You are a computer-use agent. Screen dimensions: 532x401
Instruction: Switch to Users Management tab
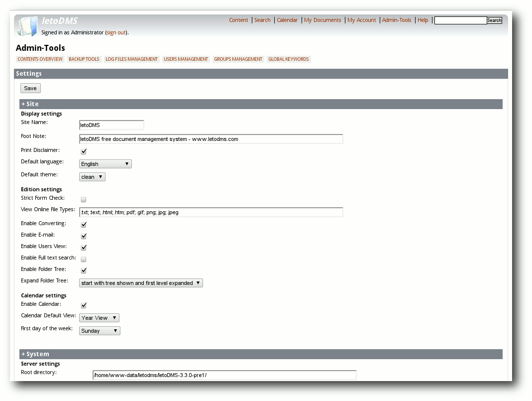tap(186, 59)
